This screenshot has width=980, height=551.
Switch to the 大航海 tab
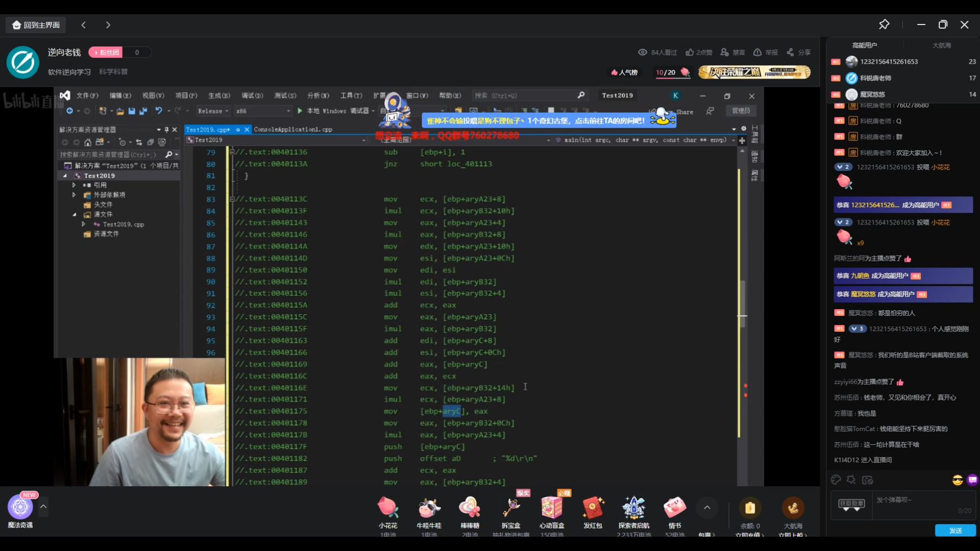pos(941,45)
